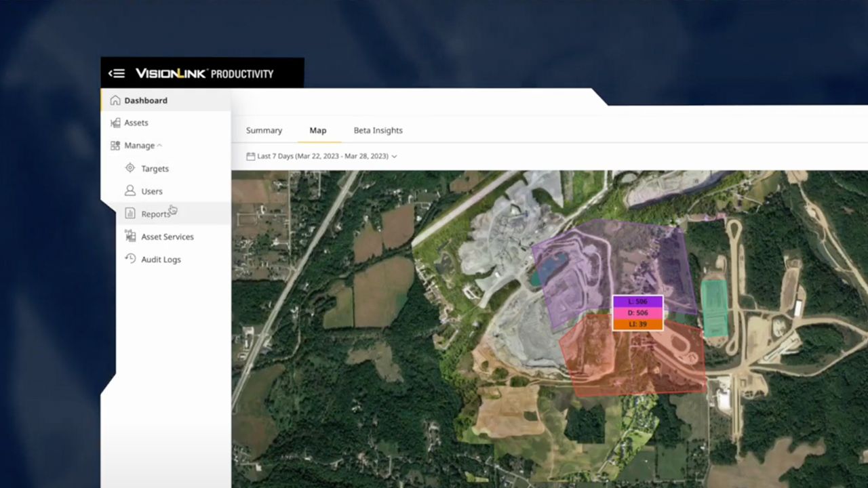Select the Map tab
Screen dimensions: 868x488
[x=318, y=130]
